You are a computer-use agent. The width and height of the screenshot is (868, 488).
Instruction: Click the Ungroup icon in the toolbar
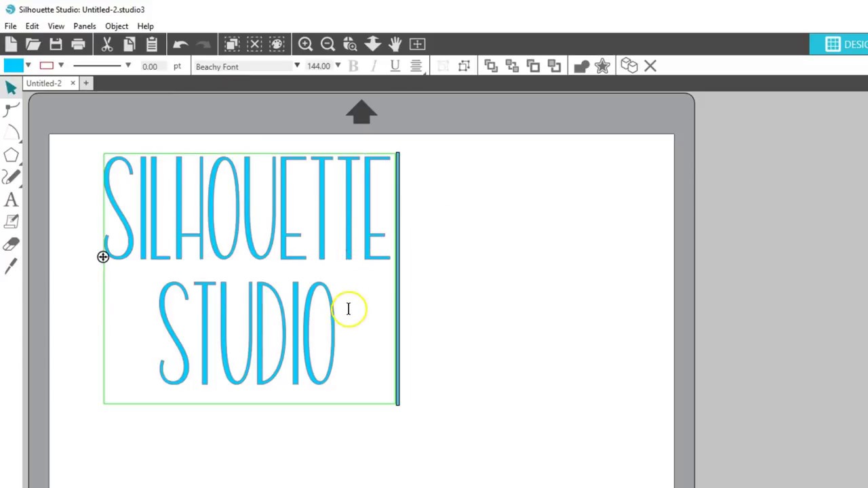pos(464,66)
